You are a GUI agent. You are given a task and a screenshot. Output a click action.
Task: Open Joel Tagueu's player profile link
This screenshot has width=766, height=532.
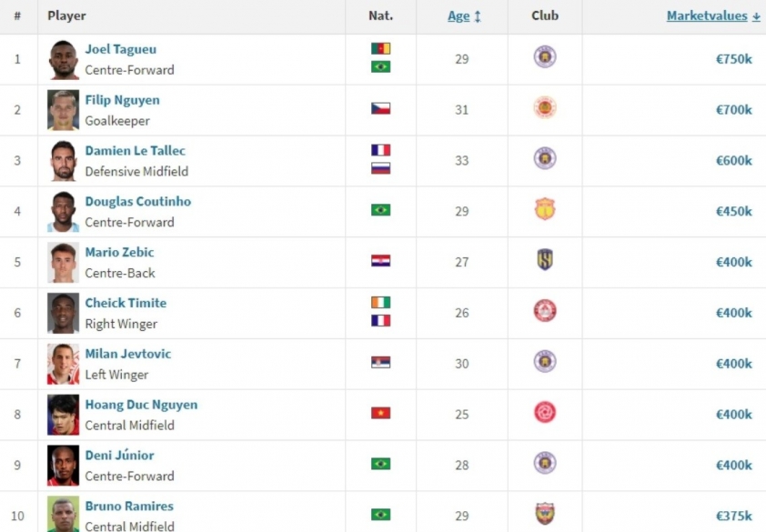[x=120, y=49]
